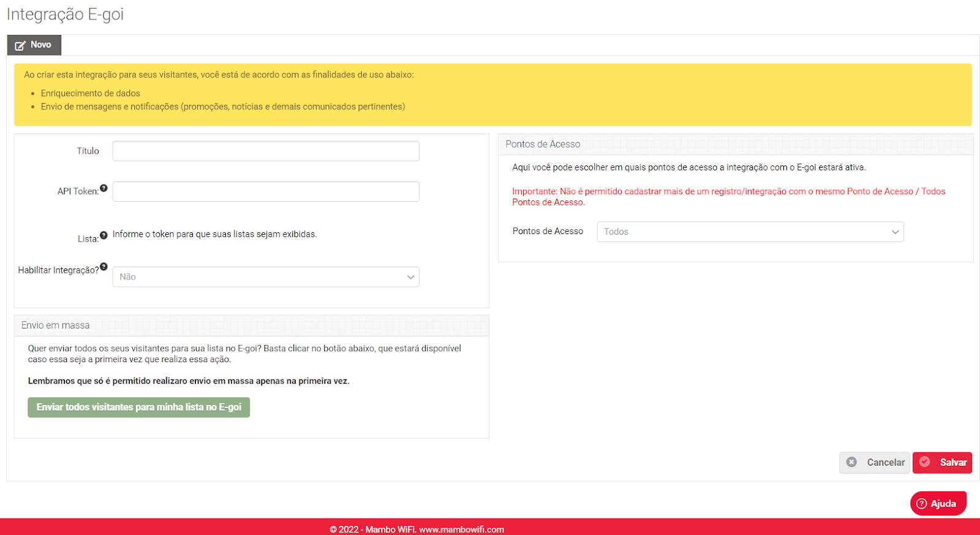The width and height of the screenshot is (980, 535).
Task: Click the 2022 Mambo WiFi footer text
Action: click(417, 529)
